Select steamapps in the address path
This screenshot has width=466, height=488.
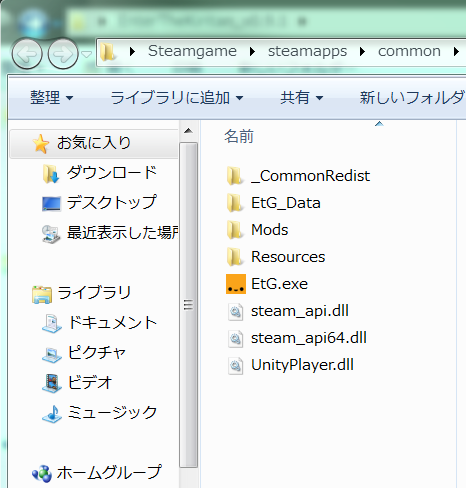(307, 51)
